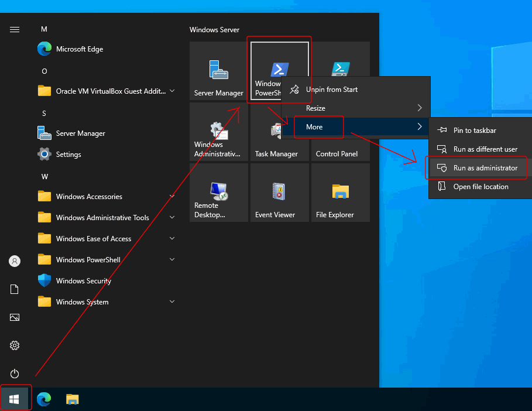Open the Remote Desktop tile
This screenshot has height=411, width=532.
(x=218, y=193)
